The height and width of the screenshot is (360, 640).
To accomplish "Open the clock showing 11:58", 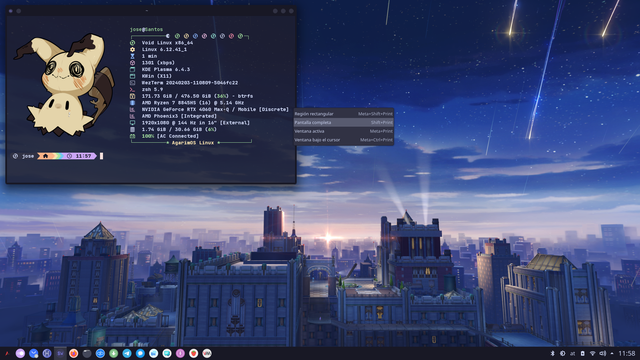I will tap(627, 353).
